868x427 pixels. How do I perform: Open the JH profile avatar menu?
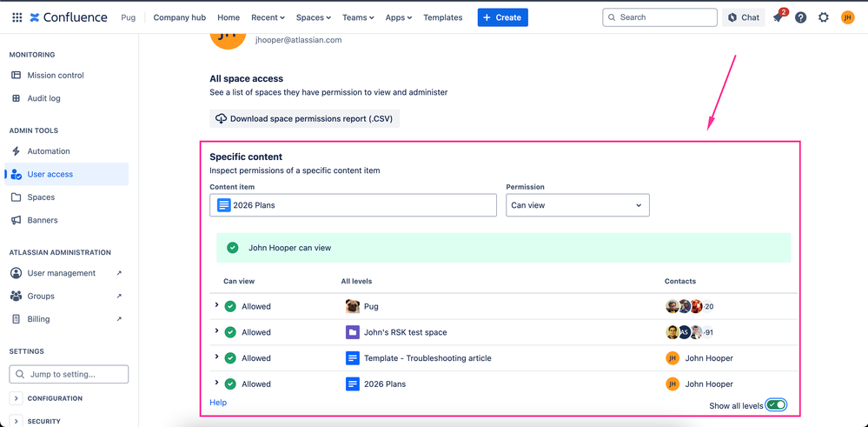tap(847, 17)
